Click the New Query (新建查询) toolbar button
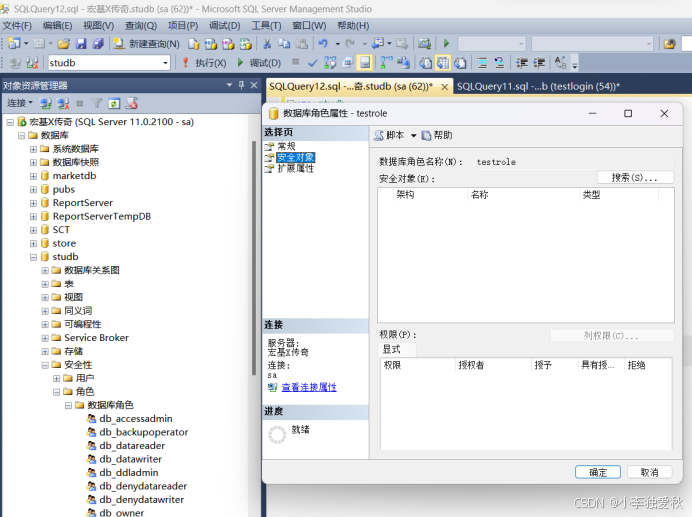 [147, 44]
